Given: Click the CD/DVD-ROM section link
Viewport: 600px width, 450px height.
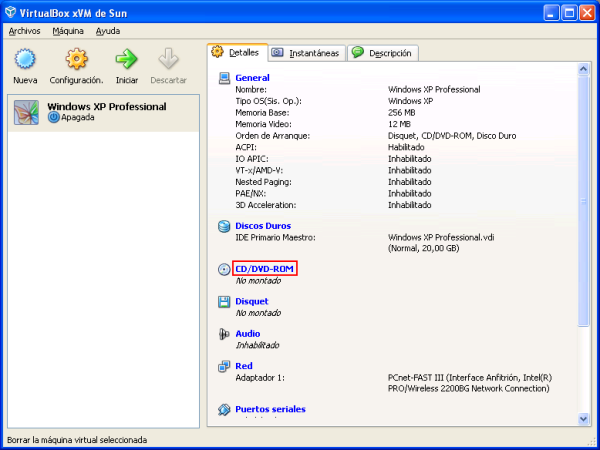Looking at the screenshot, I should tap(265, 269).
